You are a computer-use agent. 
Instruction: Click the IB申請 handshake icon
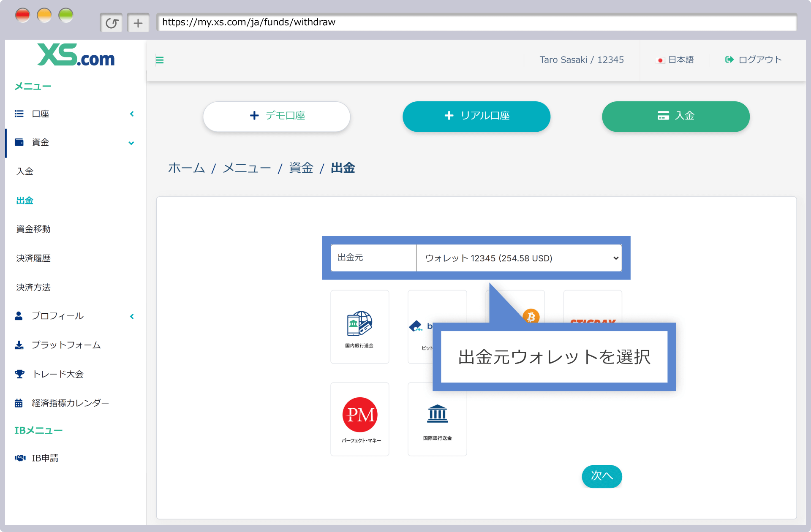click(x=20, y=458)
